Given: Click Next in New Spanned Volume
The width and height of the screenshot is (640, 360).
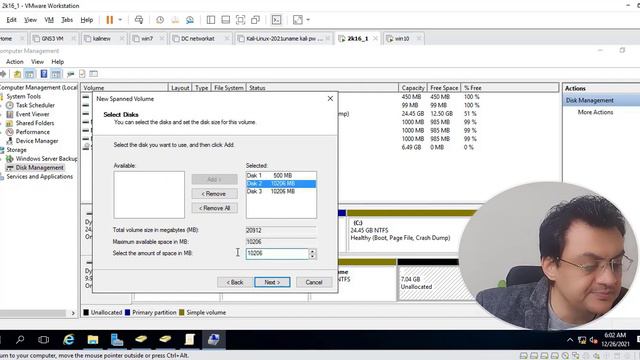Looking at the screenshot, I should 272,282.
